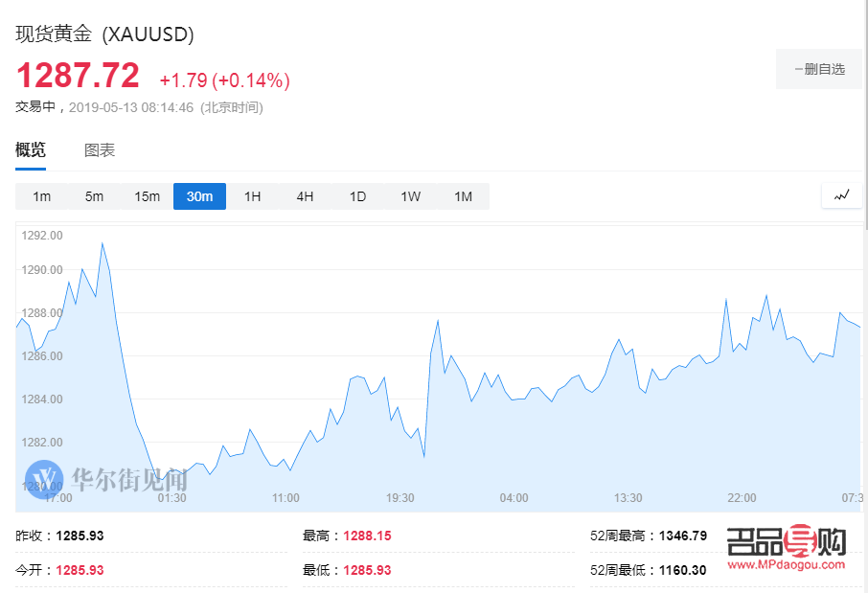868x593 pixels.
Task: Click the 删自选 remove-from-watchlist button
Action: (819, 68)
